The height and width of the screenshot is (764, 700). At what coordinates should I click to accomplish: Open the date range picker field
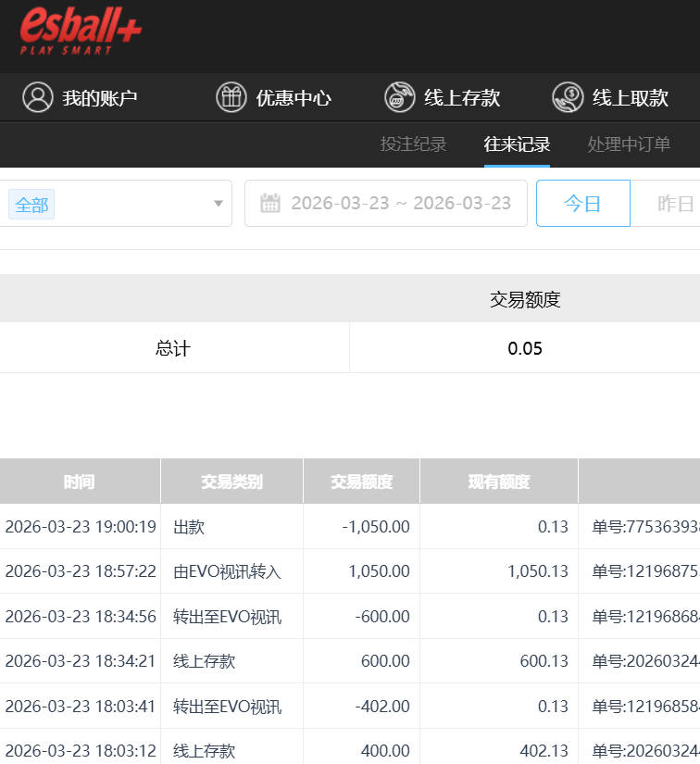pyautogui.click(x=398, y=204)
